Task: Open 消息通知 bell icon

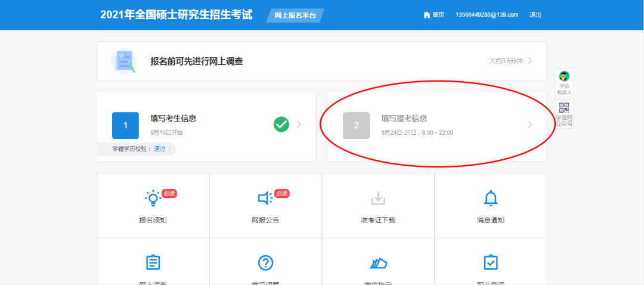Action: (490, 198)
